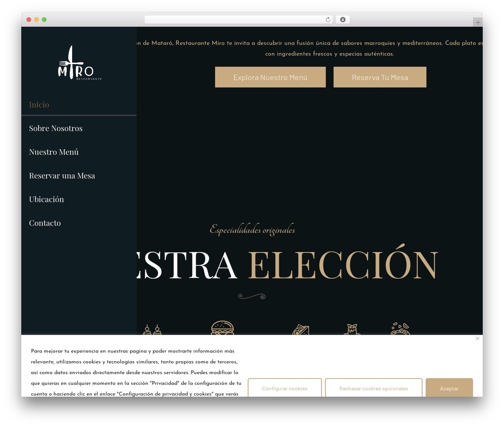Image resolution: width=504 pixels, height=427 pixels.
Task: Open the browser downloads button
Action: [x=343, y=20]
